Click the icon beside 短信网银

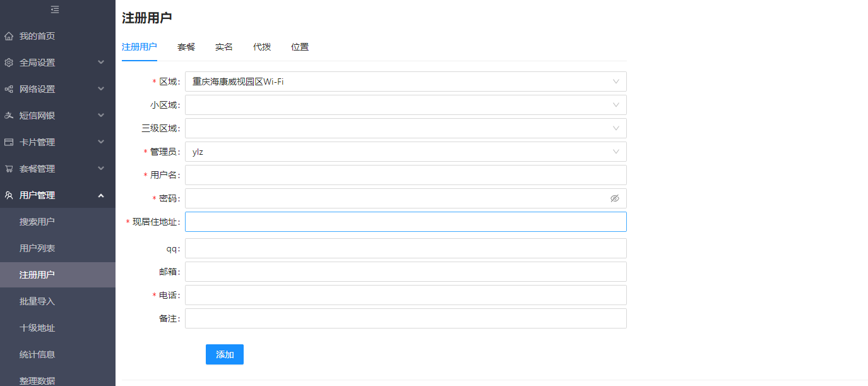point(9,116)
